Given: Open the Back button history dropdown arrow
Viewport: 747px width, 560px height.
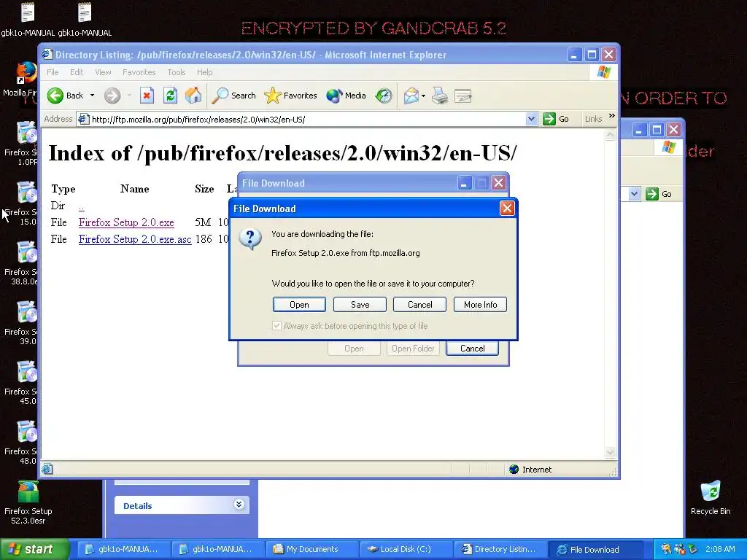Looking at the screenshot, I should 92,96.
